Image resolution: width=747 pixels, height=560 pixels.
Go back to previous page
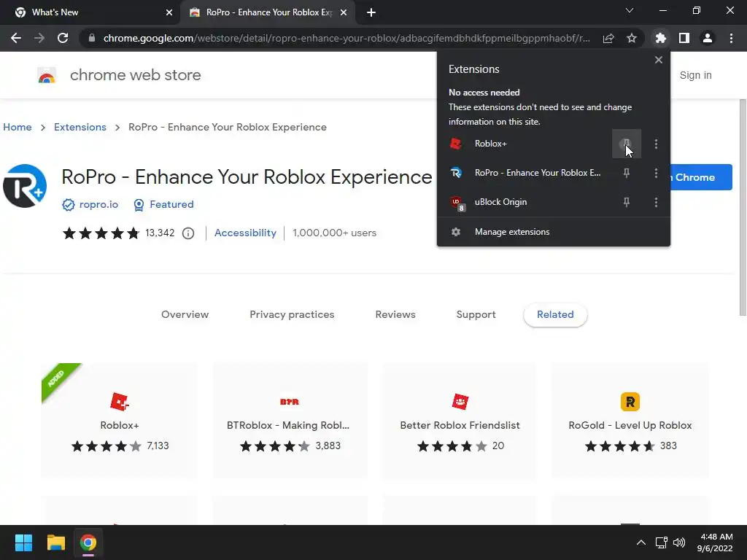tap(16, 38)
